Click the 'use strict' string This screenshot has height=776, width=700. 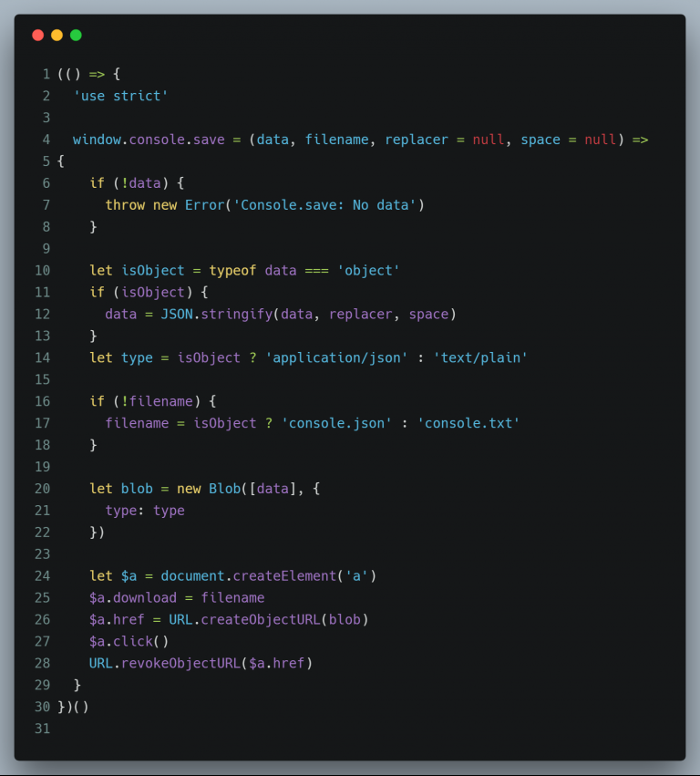pyautogui.click(x=120, y=96)
